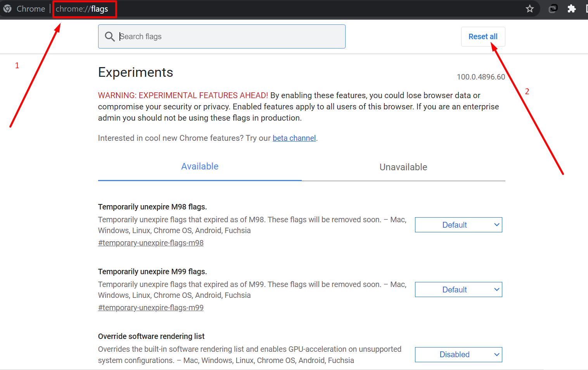
Task: Bookmark this page with the star icon
Action: pos(530,9)
